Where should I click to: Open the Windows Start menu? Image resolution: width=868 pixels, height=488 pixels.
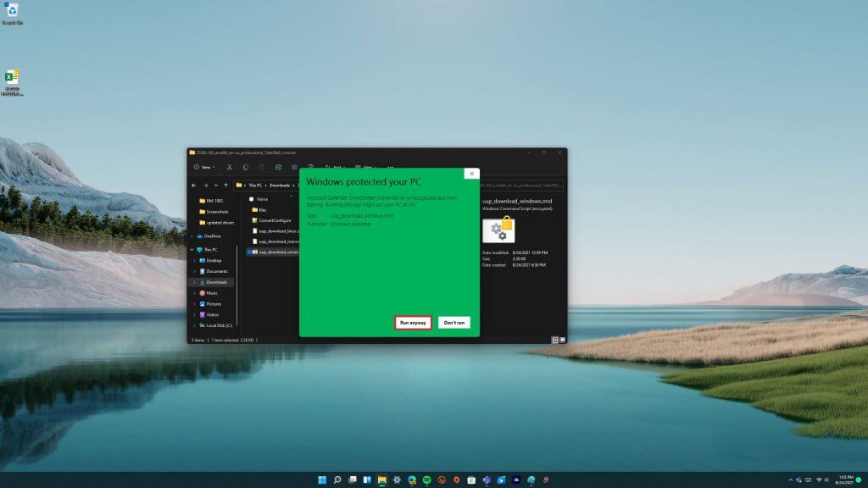[322, 480]
